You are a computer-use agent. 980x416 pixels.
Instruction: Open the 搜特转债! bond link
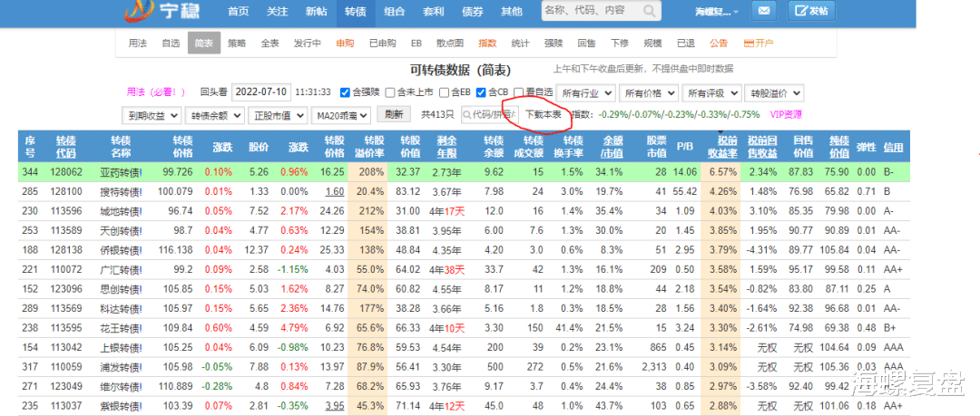[x=121, y=190]
